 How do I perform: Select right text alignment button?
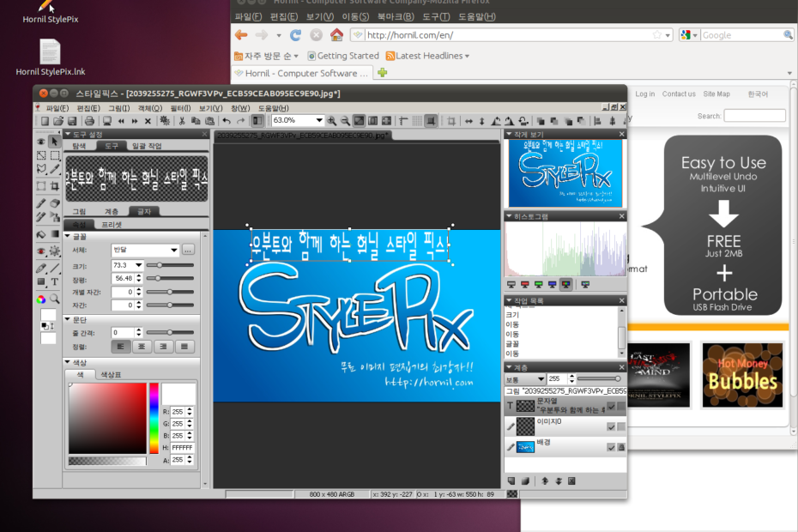163,347
